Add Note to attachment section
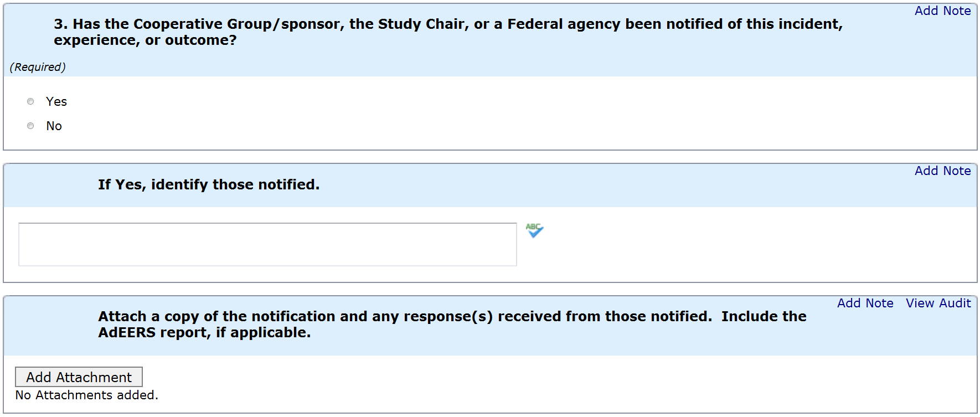 click(865, 303)
